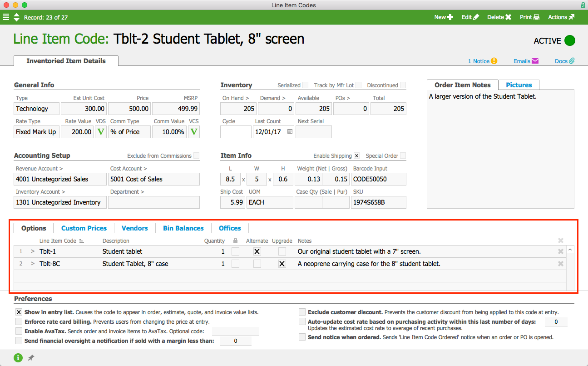
Task: Toggle the Track by Mfr Lot checkbox
Action: pos(359,85)
